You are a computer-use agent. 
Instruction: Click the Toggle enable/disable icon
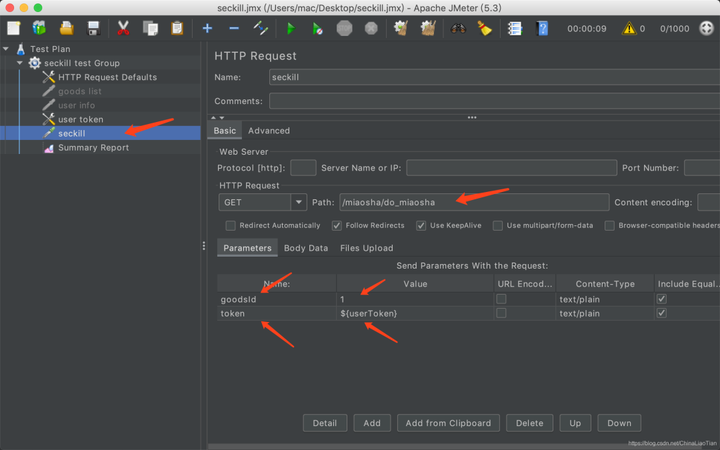pyautogui.click(x=260, y=28)
